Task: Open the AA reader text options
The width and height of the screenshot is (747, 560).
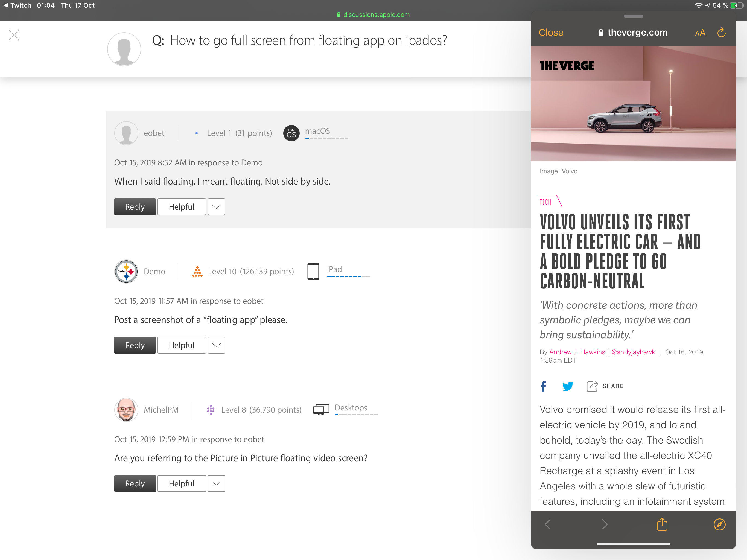Action: [x=700, y=33]
